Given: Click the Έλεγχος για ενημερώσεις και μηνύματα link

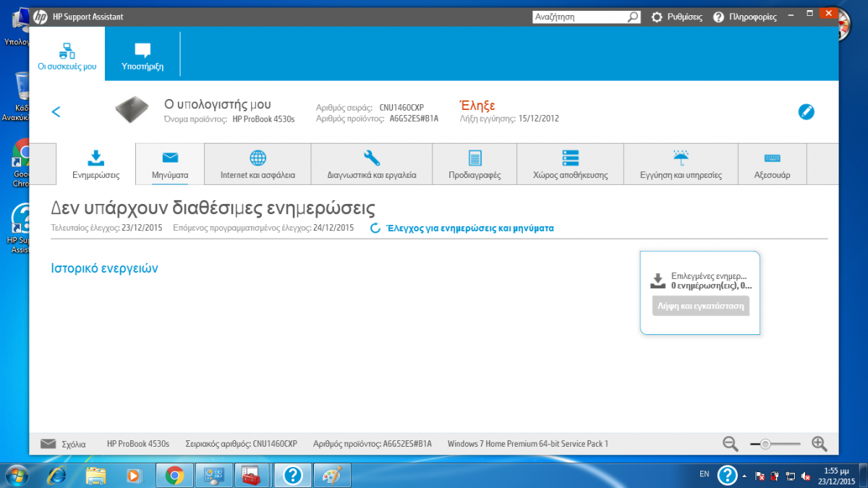Looking at the screenshot, I should click(470, 228).
